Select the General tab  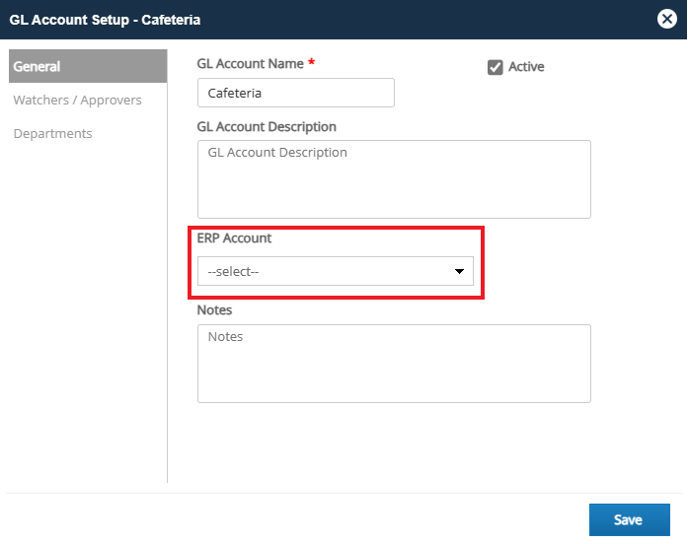click(88, 66)
